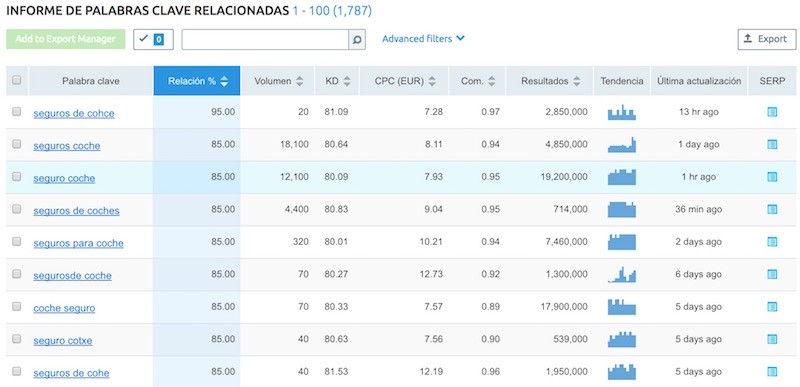Open SERP icon for seguros de coches
This screenshot has height=387, width=800.
772,210
